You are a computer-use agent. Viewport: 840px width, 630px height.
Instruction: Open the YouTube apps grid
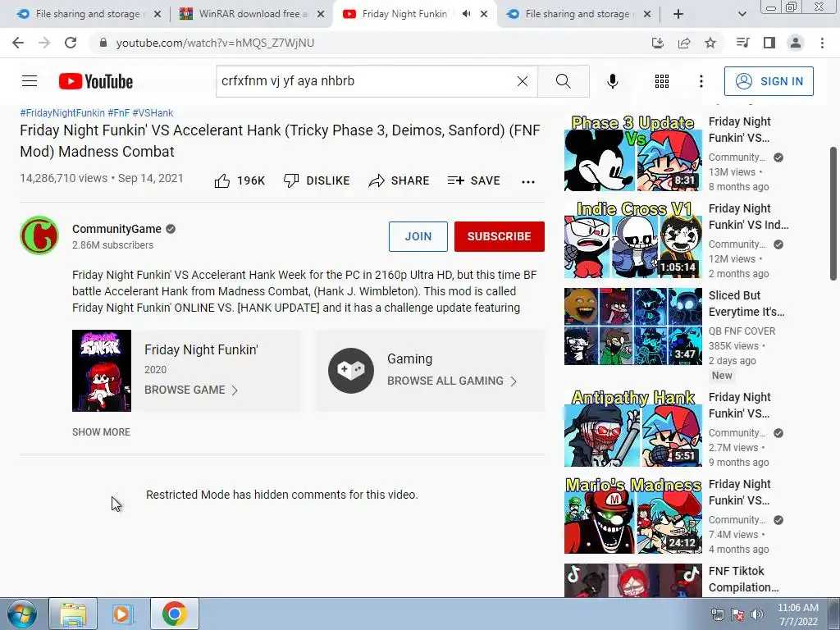tap(662, 81)
